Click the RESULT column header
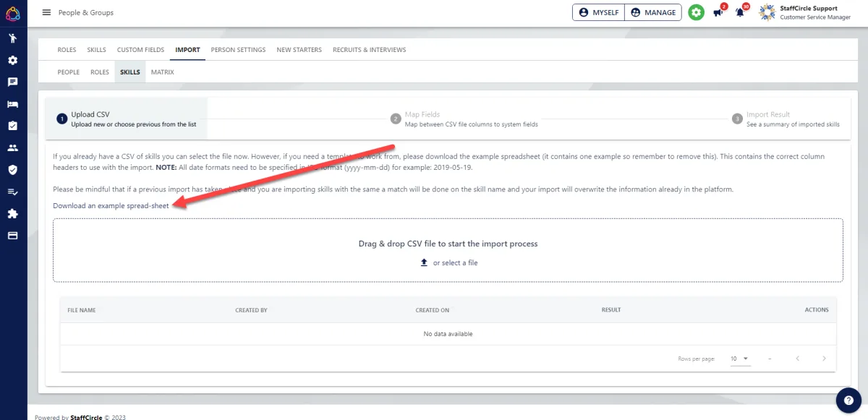The width and height of the screenshot is (868, 420). (x=611, y=310)
